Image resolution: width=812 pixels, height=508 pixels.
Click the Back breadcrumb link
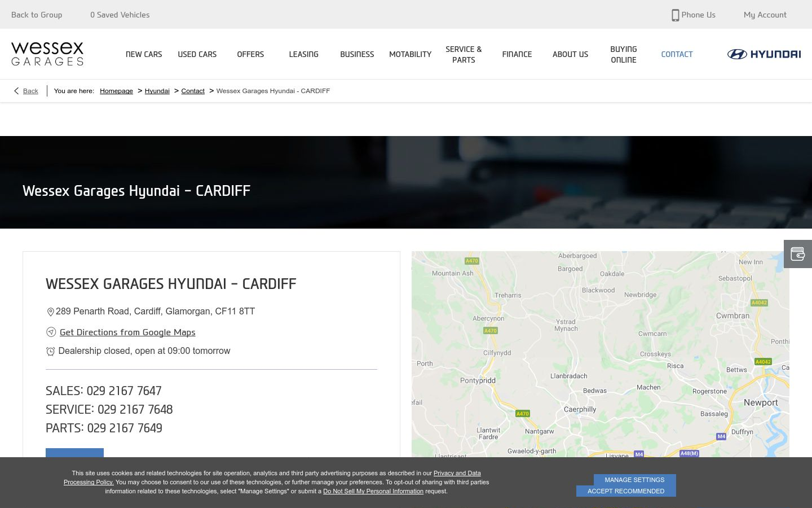click(30, 91)
